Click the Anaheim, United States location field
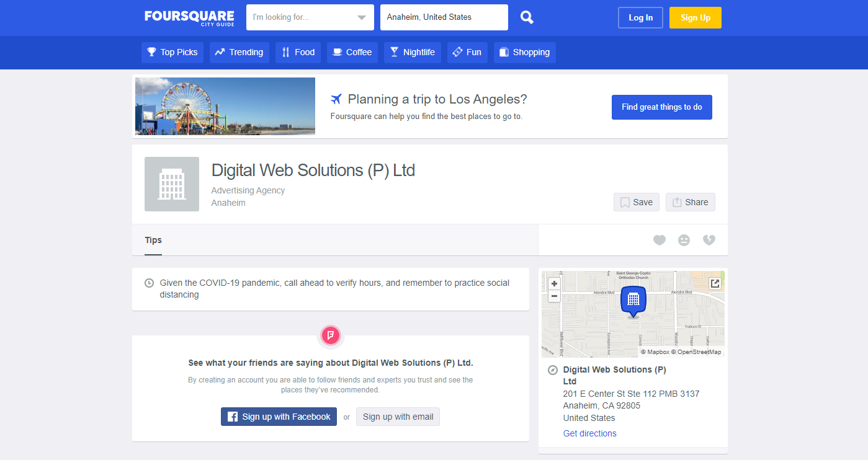The width and height of the screenshot is (868, 460). click(x=444, y=17)
